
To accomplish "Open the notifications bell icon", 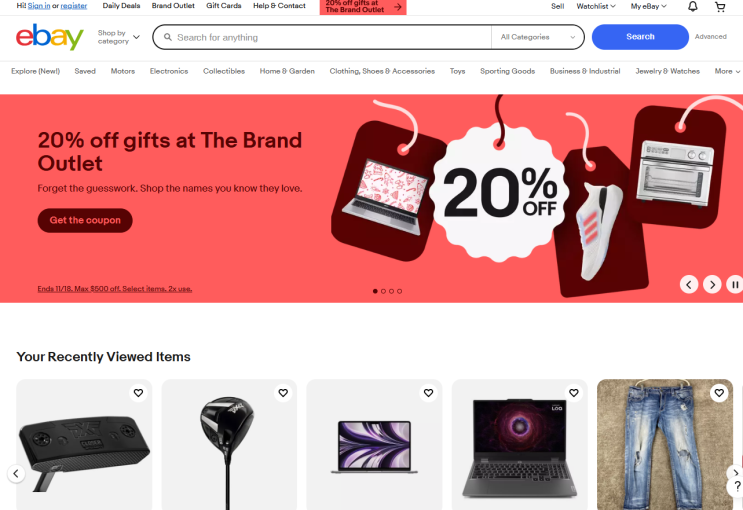I will click(692, 6).
